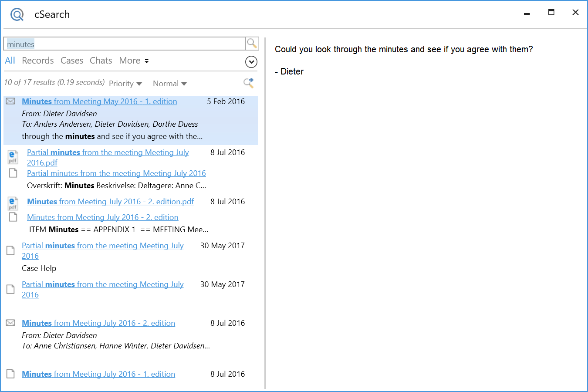Screen dimensions: 588x392
Task: Click the envelope icon of May 2016 result
Action: click(10, 101)
